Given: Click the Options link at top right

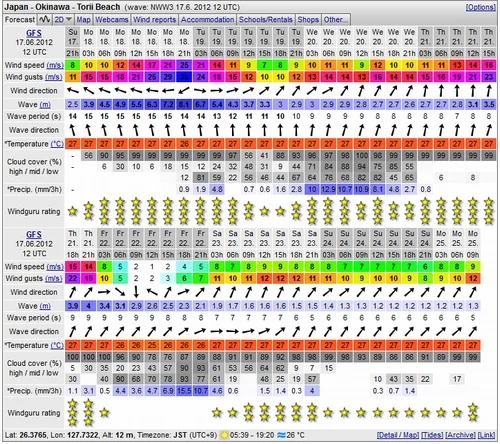Looking at the screenshot, I should click(480, 7).
